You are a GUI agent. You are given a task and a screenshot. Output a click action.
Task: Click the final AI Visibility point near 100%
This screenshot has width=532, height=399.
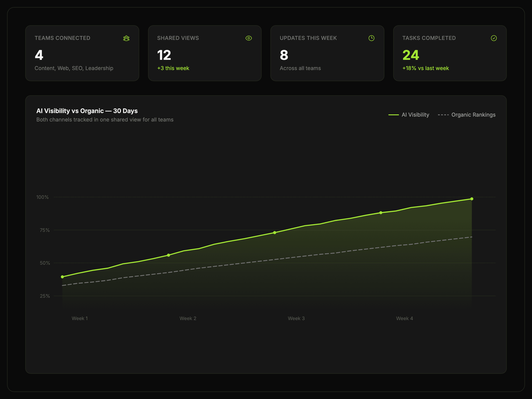pyautogui.click(x=472, y=199)
